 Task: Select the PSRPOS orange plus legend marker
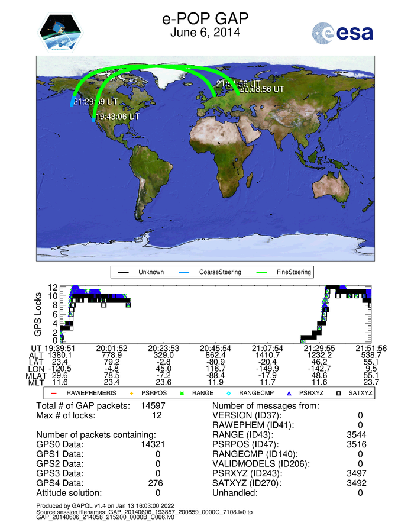coord(132,392)
